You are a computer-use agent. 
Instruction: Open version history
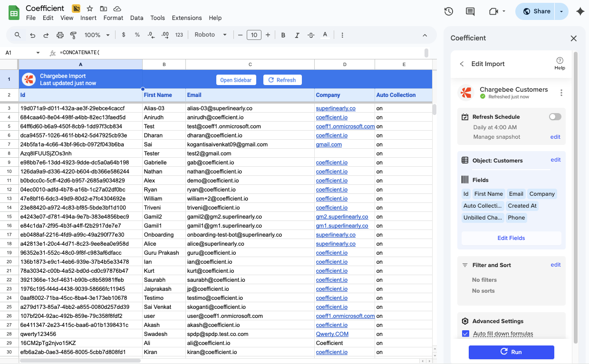coord(448,11)
